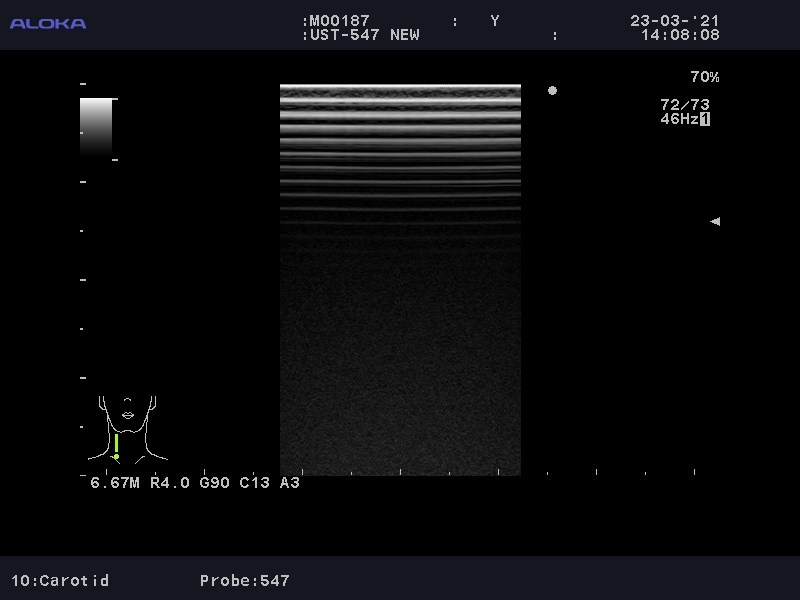This screenshot has width=800, height=600.
Task: Click the boxed 1 beside 46Hz
Action: (705, 119)
